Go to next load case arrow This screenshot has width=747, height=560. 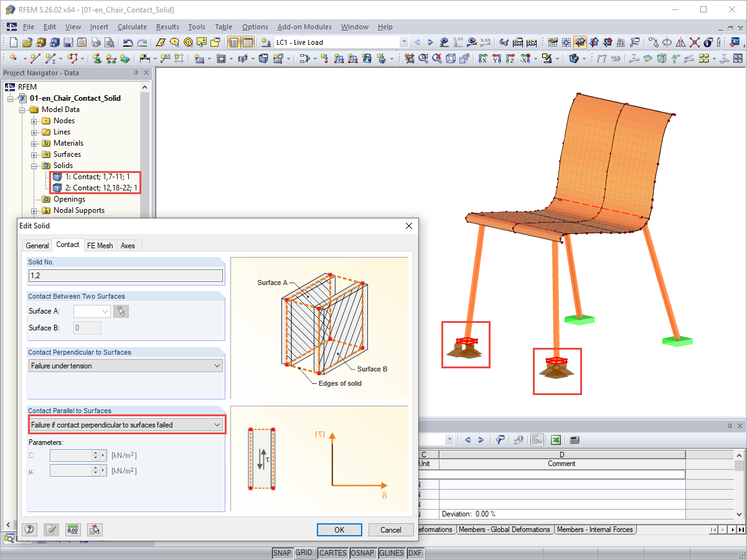point(430,42)
